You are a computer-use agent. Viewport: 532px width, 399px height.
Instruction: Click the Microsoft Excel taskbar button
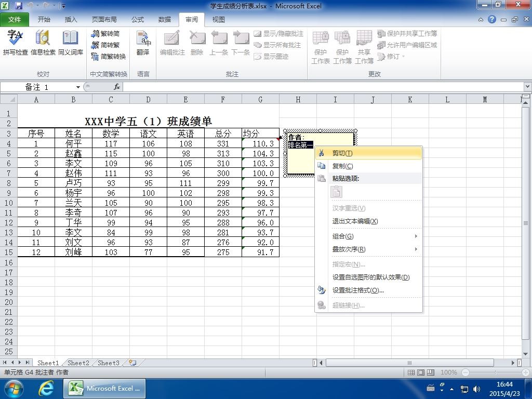104,389
